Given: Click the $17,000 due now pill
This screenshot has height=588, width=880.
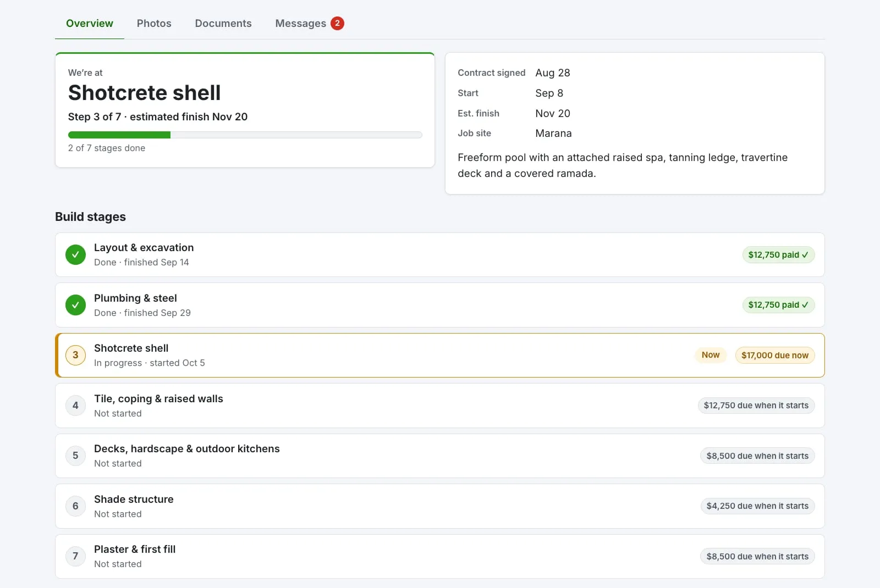Looking at the screenshot, I should [x=774, y=355].
